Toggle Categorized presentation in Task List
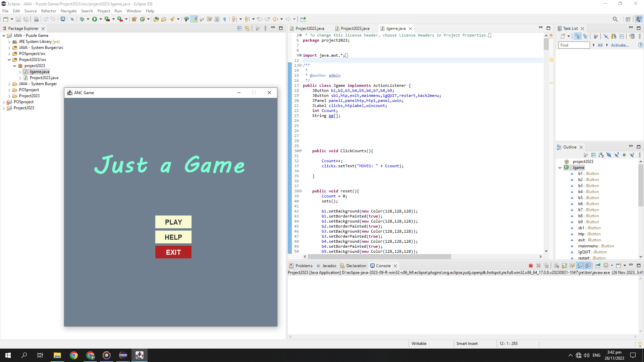The width and height of the screenshot is (644, 362). (x=578, y=36)
